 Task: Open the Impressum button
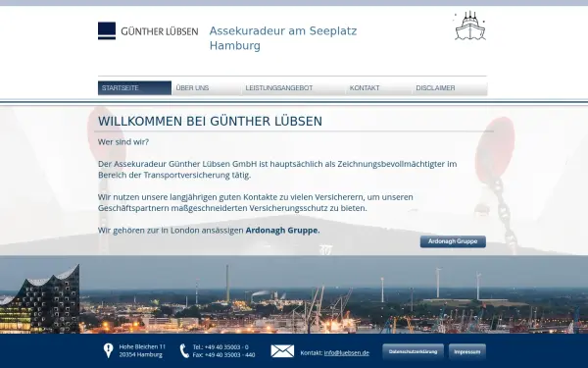coord(467,352)
